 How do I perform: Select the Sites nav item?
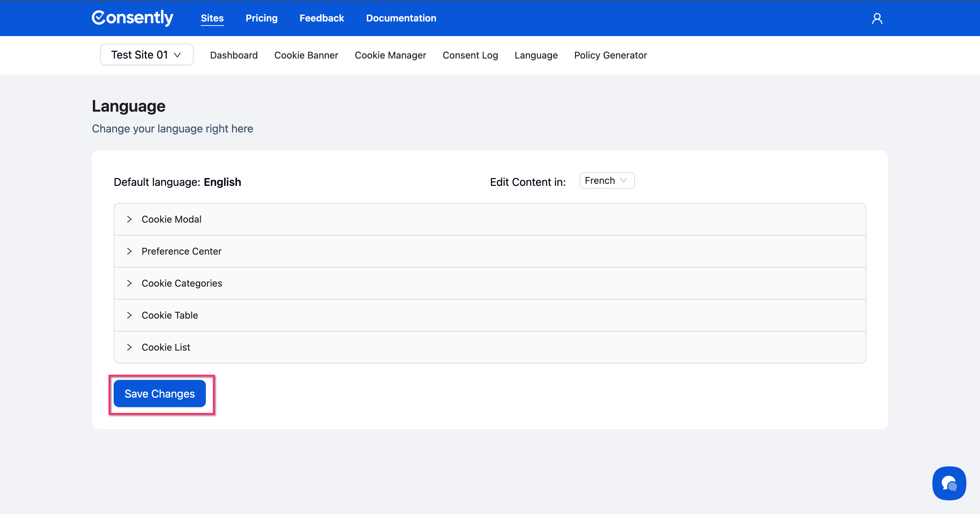[x=212, y=18]
